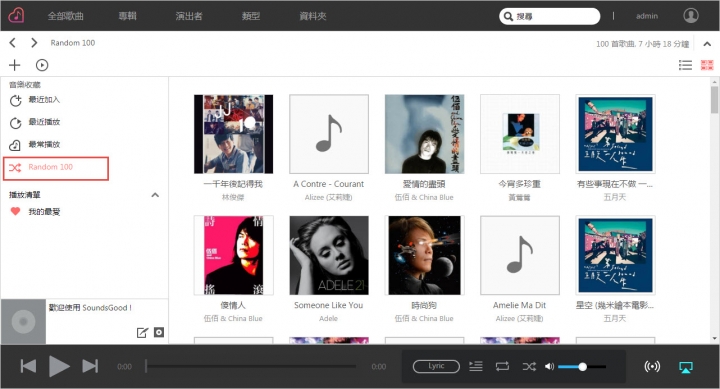This screenshot has height=389, width=720.
Task: Click the vertical scrollbar thumb
Action: [714, 100]
